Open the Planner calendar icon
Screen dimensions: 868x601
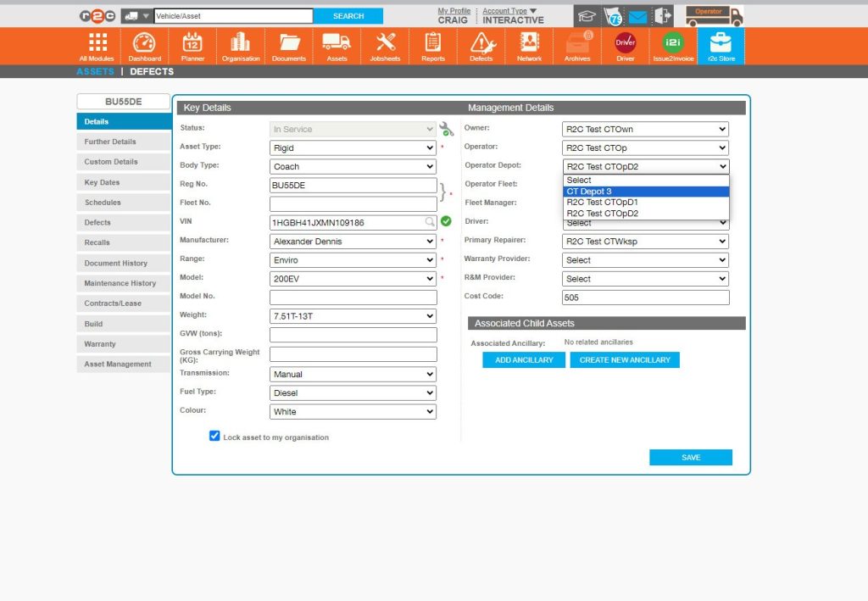click(192, 44)
